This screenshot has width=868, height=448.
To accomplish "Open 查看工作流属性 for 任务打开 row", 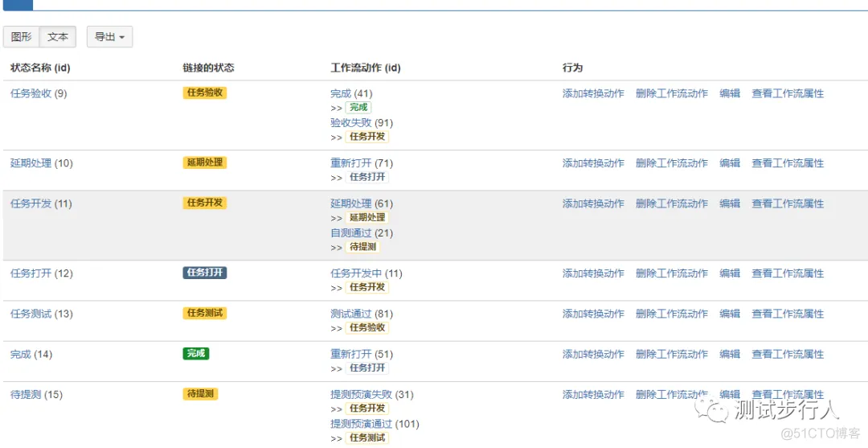I will coord(788,273).
